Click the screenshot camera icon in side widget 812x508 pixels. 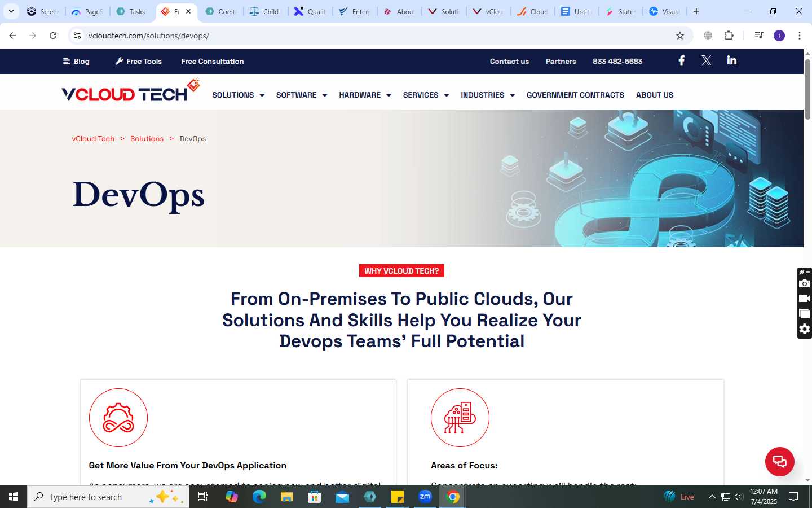(805, 283)
